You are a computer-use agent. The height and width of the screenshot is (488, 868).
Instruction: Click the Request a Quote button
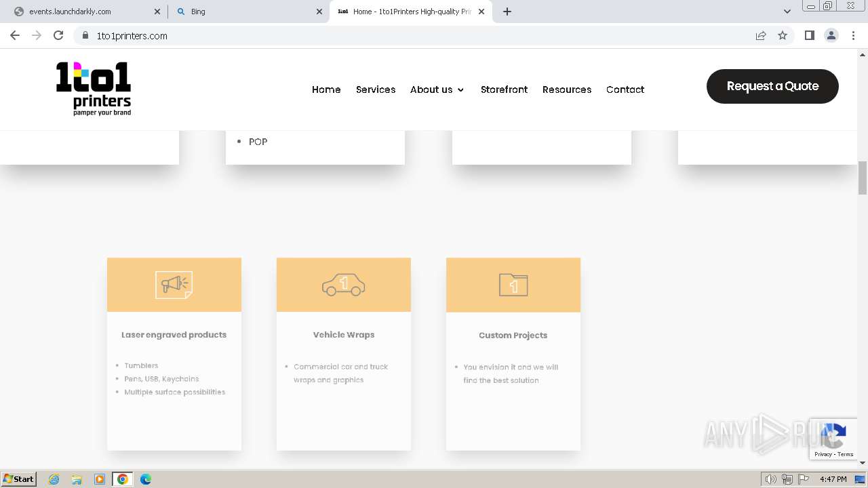pos(772,86)
